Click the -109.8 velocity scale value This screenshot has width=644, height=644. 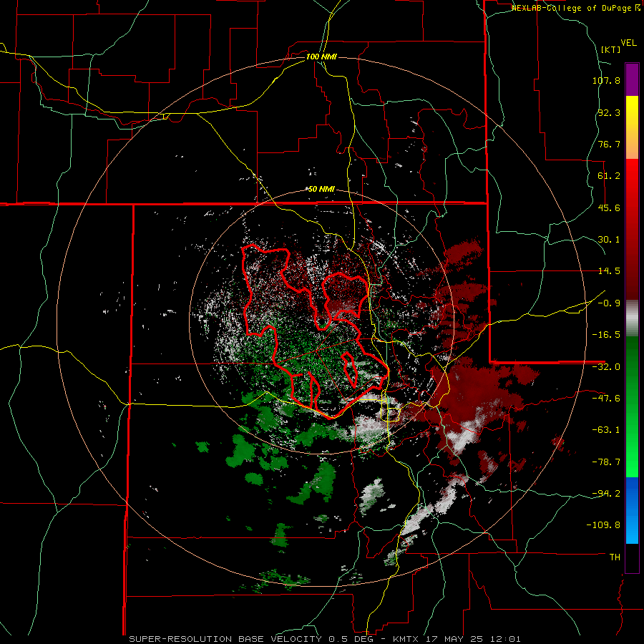pyautogui.click(x=604, y=525)
